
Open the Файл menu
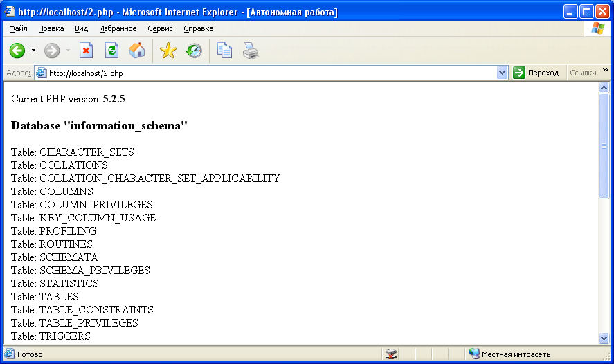pyautogui.click(x=18, y=28)
